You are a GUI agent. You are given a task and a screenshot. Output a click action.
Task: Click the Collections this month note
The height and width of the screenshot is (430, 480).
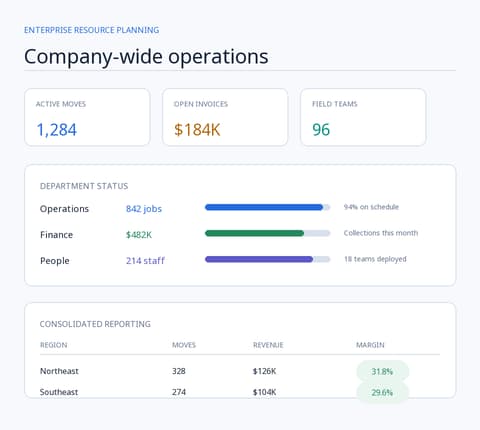(x=381, y=233)
